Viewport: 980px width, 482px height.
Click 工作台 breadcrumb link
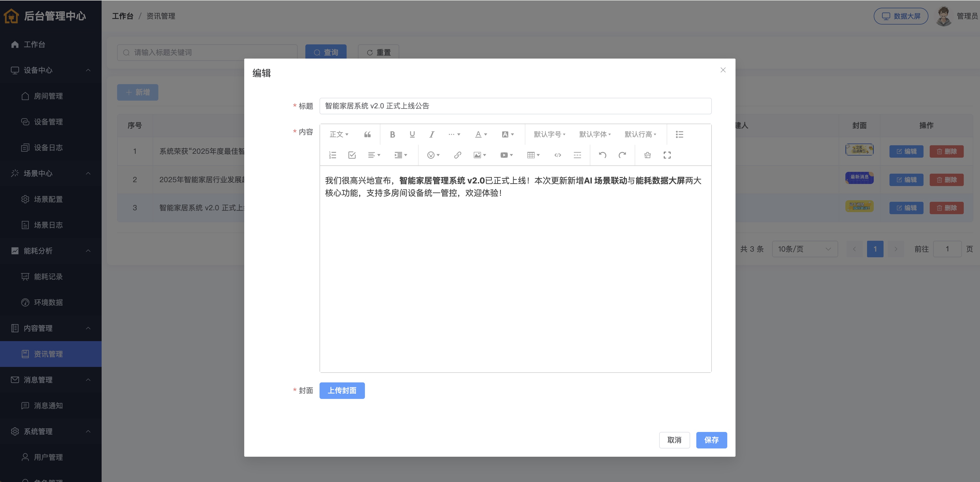pos(123,16)
